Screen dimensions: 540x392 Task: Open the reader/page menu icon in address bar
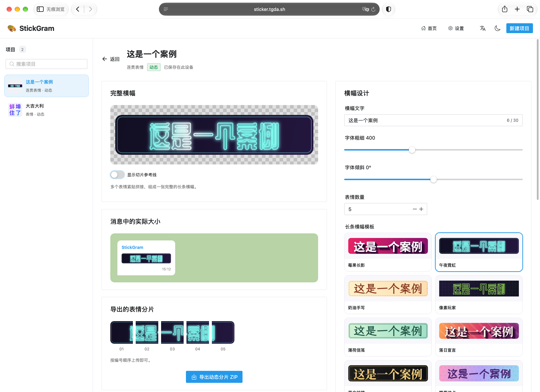pos(166,9)
